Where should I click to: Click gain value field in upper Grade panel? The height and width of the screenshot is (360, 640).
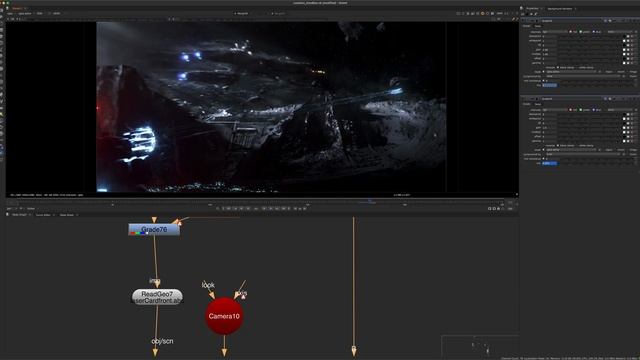549,50
